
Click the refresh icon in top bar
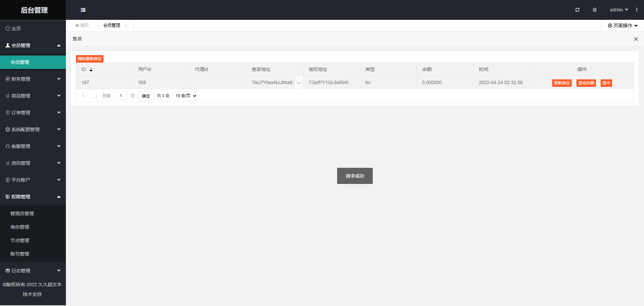click(577, 10)
